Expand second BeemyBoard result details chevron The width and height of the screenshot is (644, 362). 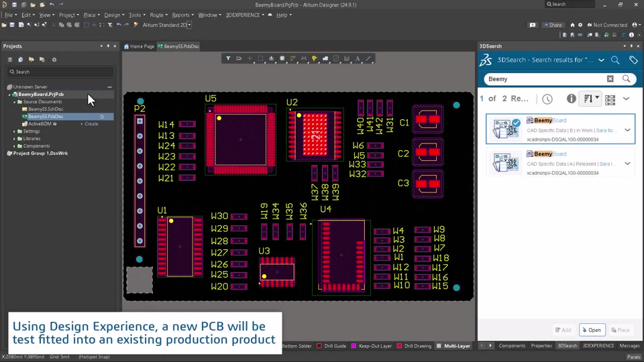pyautogui.click(x=627, y=164)
